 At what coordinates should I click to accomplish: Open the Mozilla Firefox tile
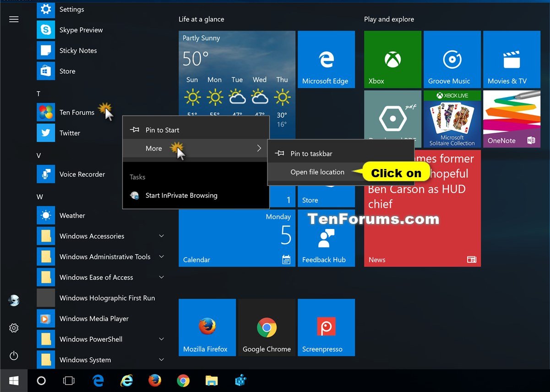(x=207, y=327)
